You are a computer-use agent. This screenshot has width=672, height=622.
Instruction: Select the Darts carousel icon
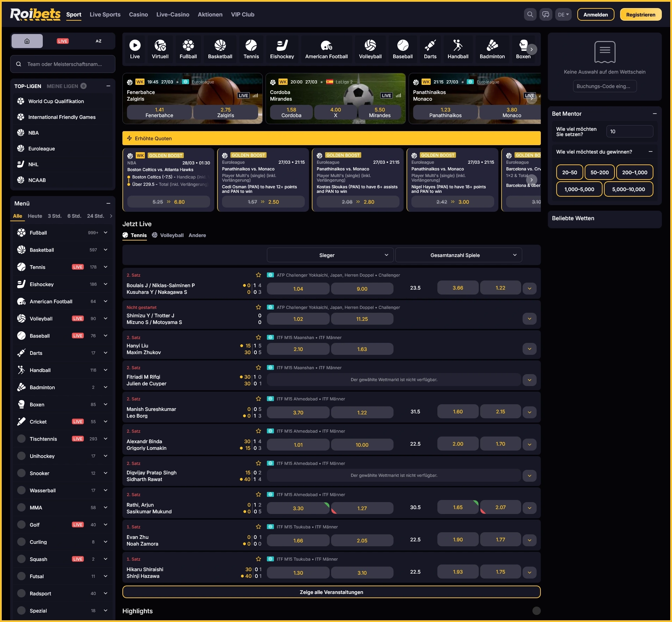tap(430, 49)
